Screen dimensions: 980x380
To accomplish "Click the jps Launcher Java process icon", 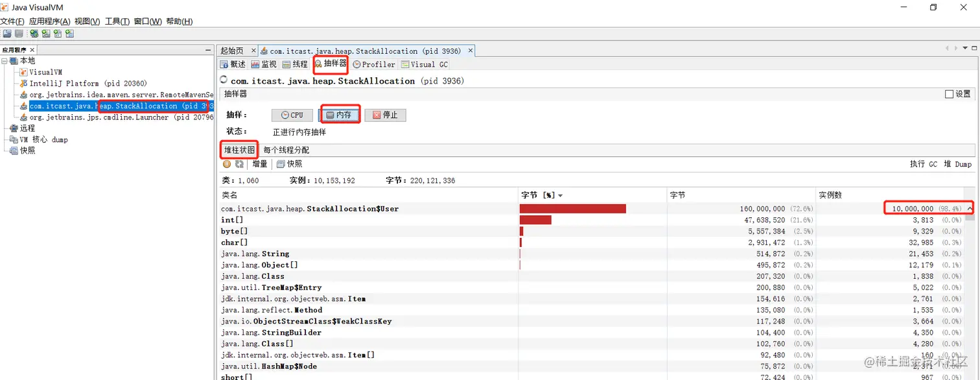I will 24,117.
